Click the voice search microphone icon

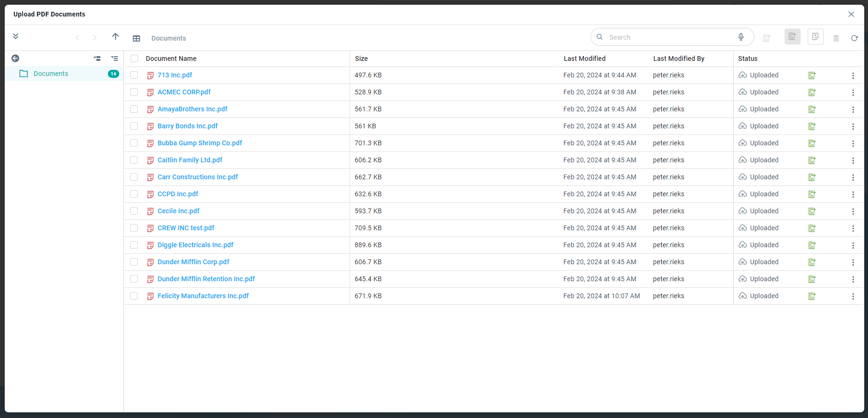coord(741,37)
